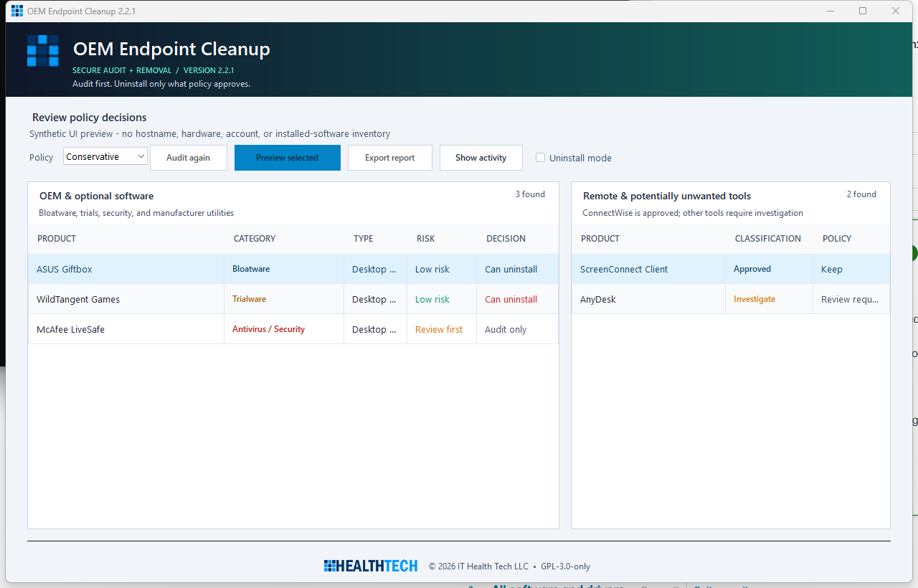This screenshot has height=588, width=918.
Task: Enable the Uninstall mode checkbox
Action: click(x=541, y=158)
